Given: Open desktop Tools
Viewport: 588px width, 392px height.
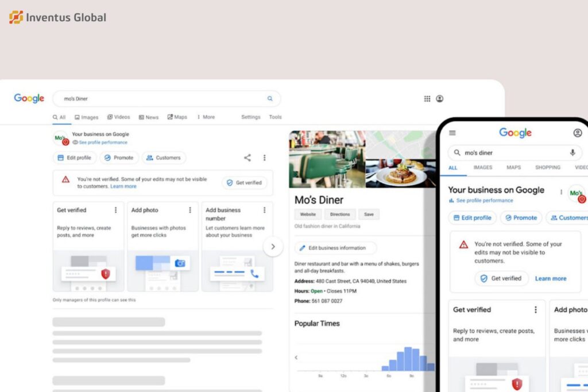Looking at the screenshot, I should pos(275,117).
